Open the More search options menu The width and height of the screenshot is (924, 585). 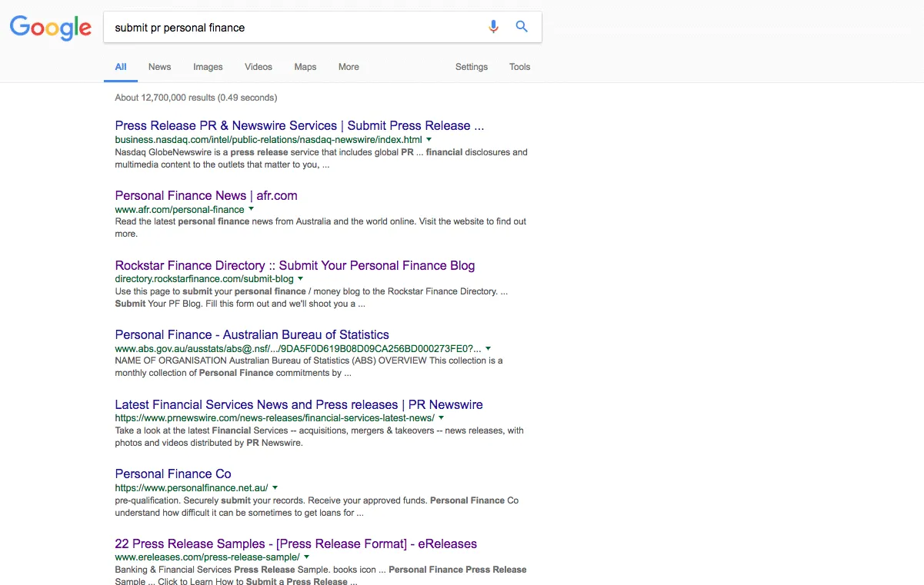tap(349, 67)
